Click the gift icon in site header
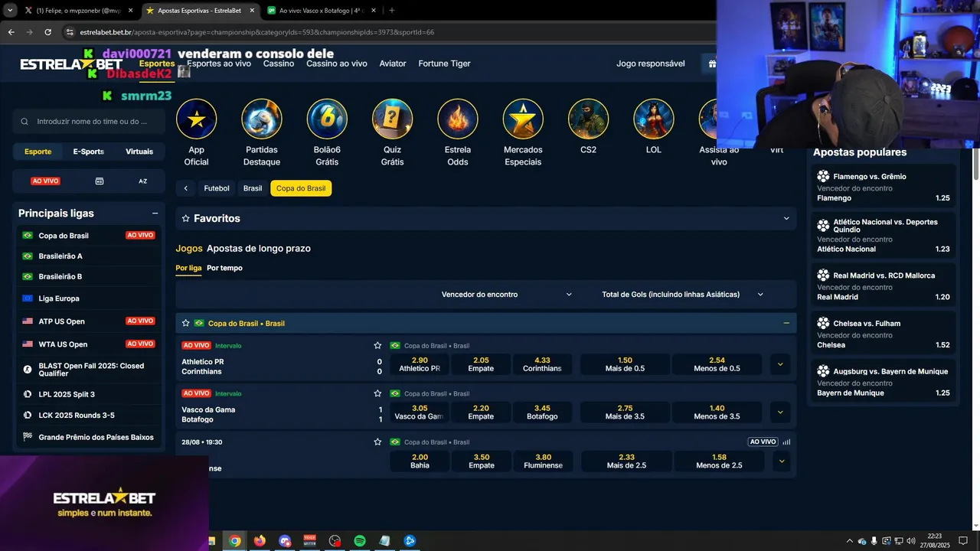This screenshot has height=551, width=980. click(712, 64)
